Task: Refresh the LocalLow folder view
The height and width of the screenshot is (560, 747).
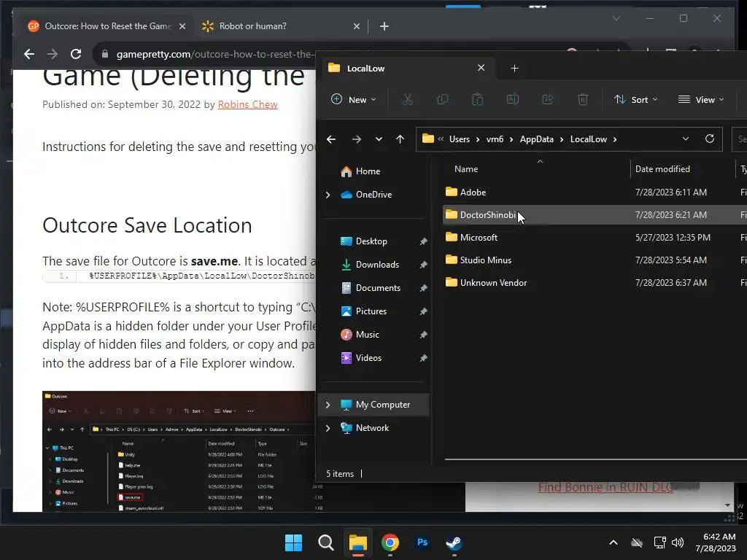Action: (709, 139)
